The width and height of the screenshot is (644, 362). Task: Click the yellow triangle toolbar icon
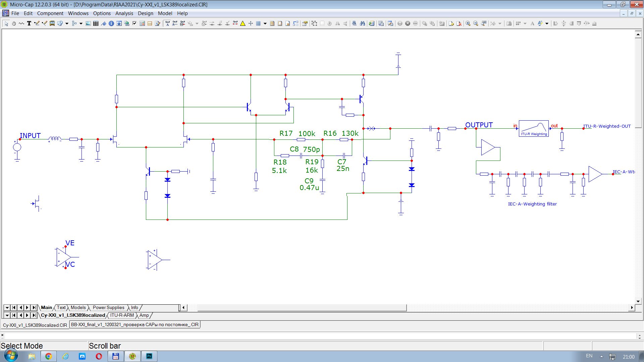pyautogui.click(x=243, y=23)
